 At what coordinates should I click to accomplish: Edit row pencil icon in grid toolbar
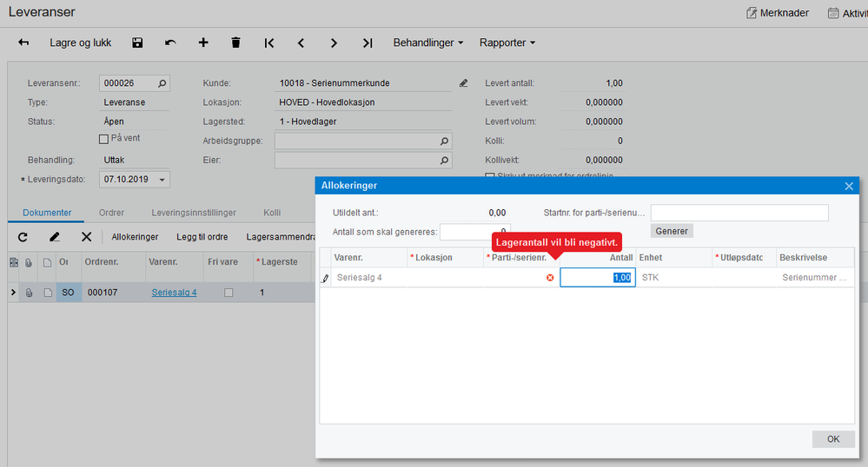pos(54,237)
